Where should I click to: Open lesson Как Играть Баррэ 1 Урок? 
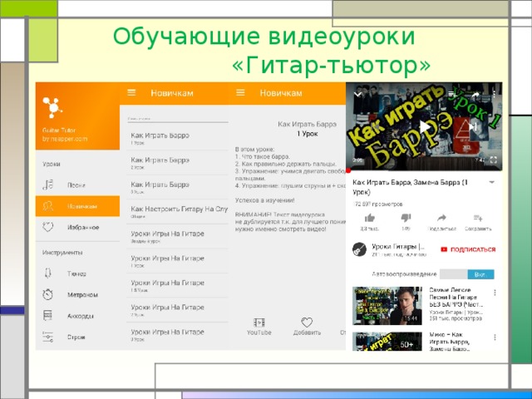[177, 138]
